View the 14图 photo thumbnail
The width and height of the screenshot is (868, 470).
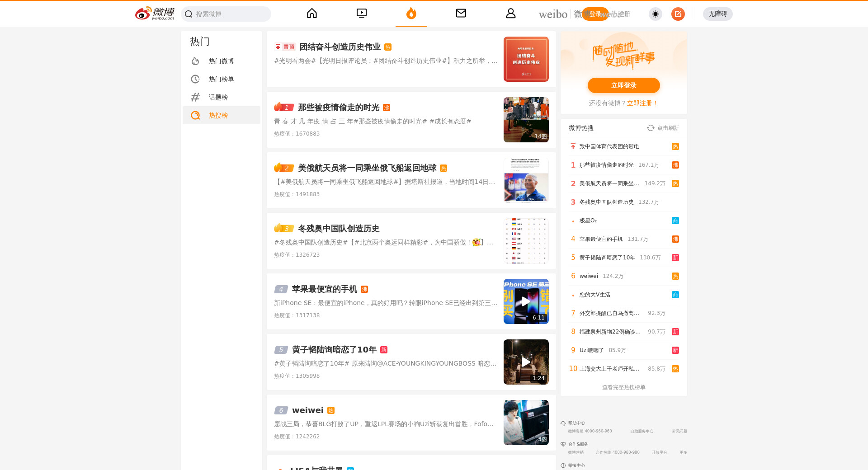(526, 120)
